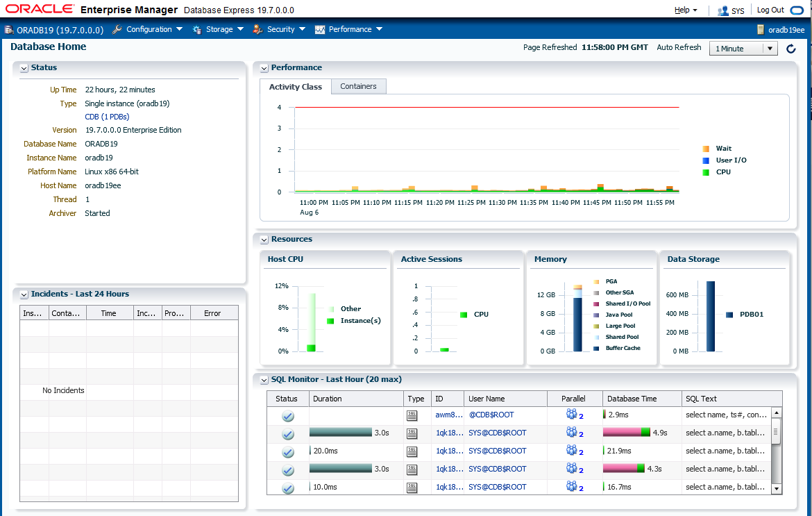812x516 pixels.
Task: Click the ORADB19 database icon
Action: click(x=8, y=29)
